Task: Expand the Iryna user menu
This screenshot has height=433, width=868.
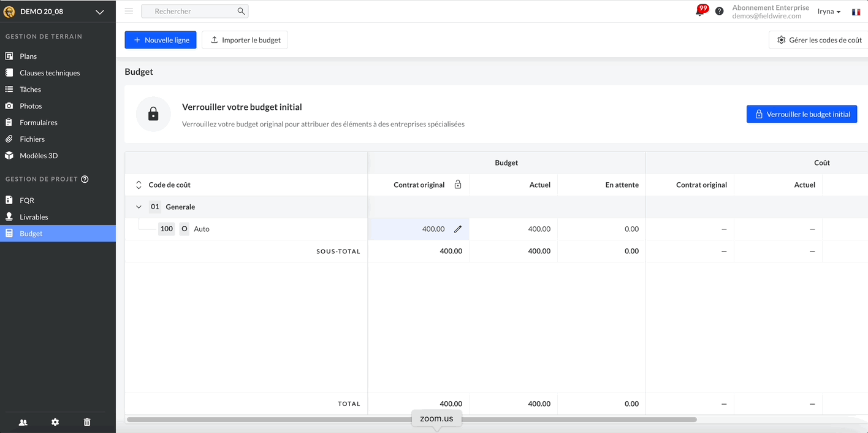Action: (829, 12)
